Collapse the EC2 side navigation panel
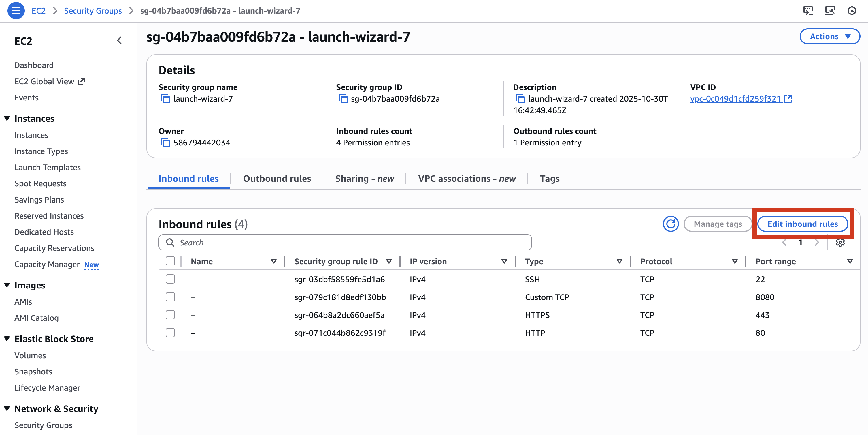 coord(119,40)
